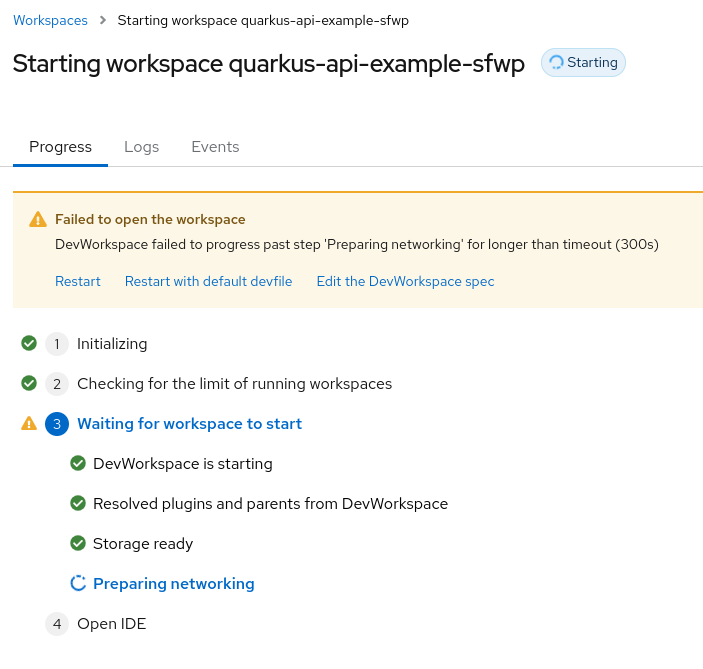Click the Restart link
Image resolution: width=703 pixels, height=669 pixels.
[78, 281]
